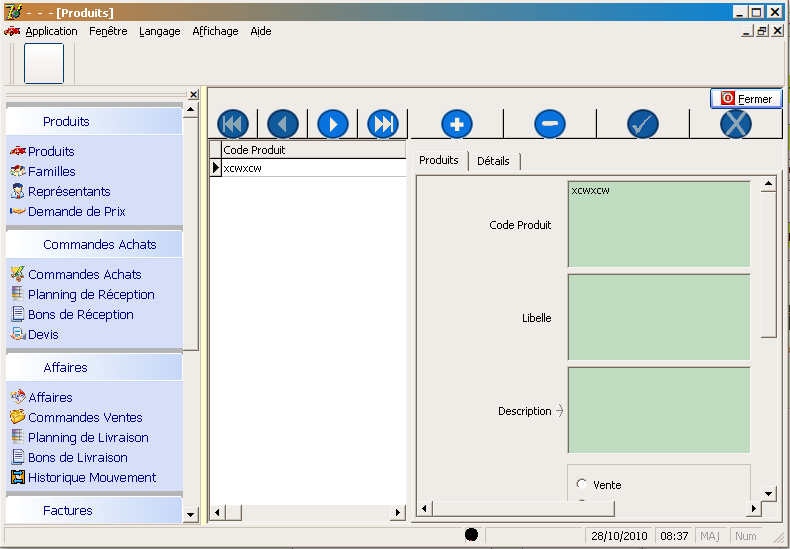This screenshot has height=549, width=790.
Task: Open the Affichage menu
Action: pyautogui.click(x=215, y=31)
